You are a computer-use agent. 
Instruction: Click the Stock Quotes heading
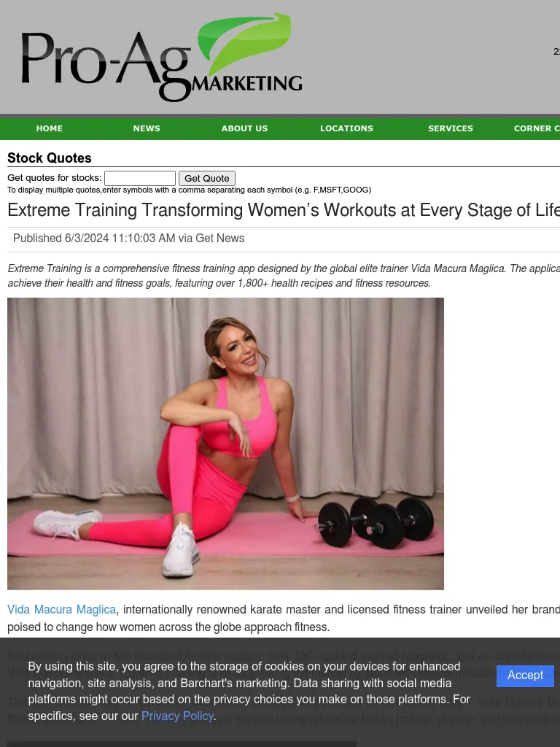click(x=50, y=158)
